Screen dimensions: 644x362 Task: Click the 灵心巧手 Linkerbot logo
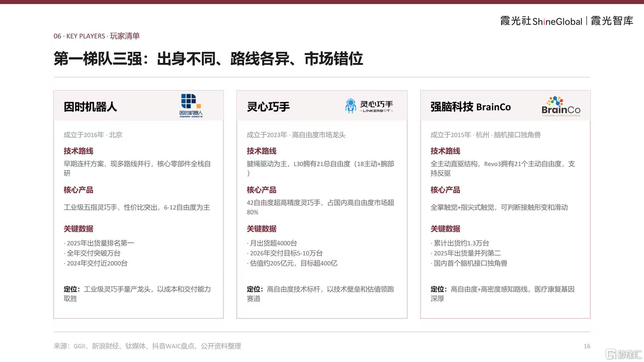(x=369, y=106)
